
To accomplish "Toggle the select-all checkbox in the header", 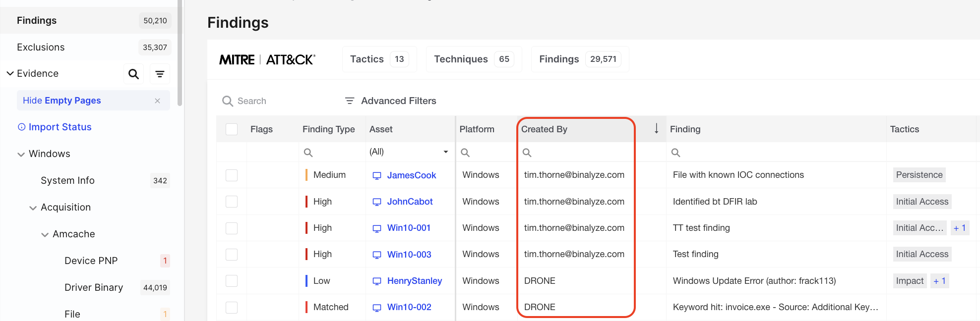I will pos(232,129).
